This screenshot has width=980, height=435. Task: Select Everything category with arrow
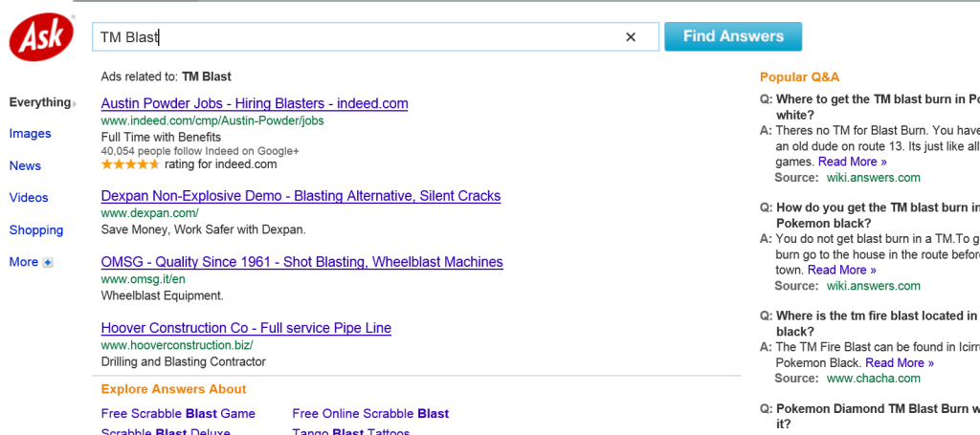coord(42,102)
